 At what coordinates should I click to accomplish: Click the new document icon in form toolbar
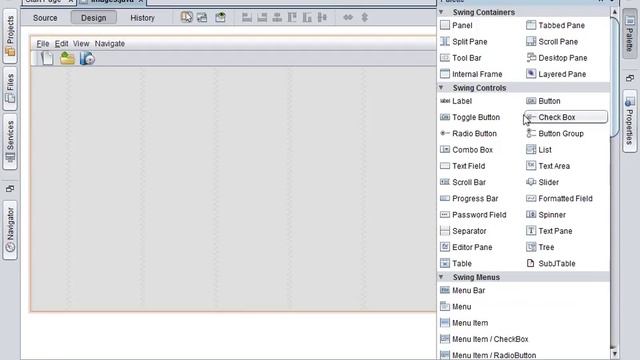pyautogui.click(x=47, y=59)
